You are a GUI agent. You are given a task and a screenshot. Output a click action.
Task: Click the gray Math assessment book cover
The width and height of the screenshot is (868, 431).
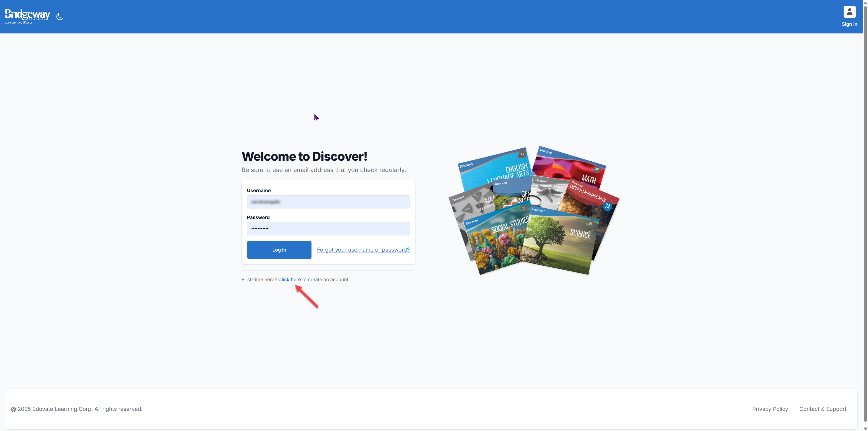tap(470, 207)
